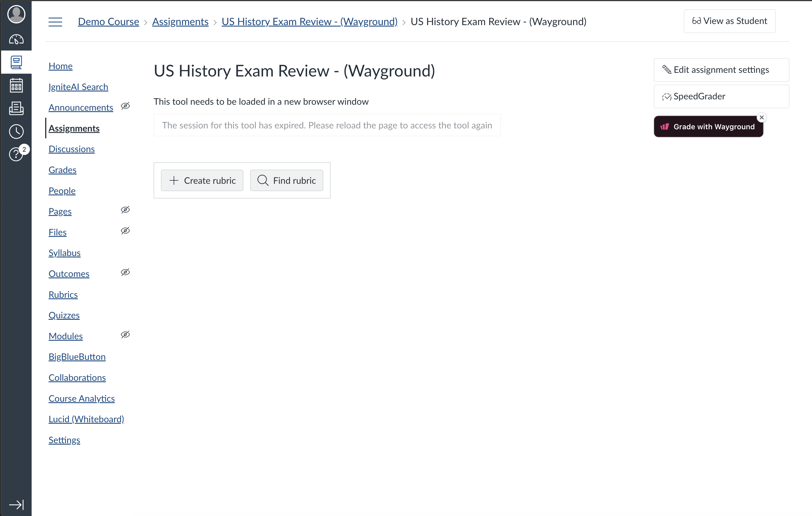Open BigBlueButton in course menu
Image resolution: width=812 pixels, height=516 pixels.
pyautogui.click(x=77, y=357)
